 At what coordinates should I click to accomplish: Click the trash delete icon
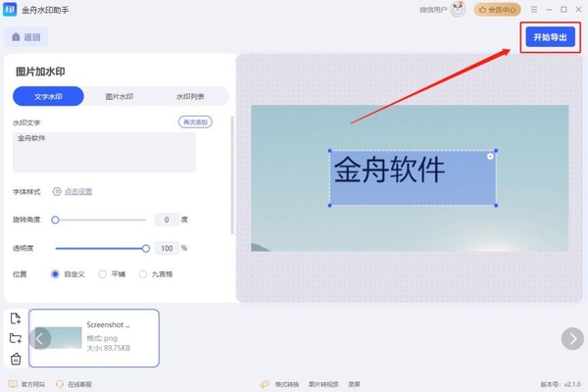pos(16,359)
